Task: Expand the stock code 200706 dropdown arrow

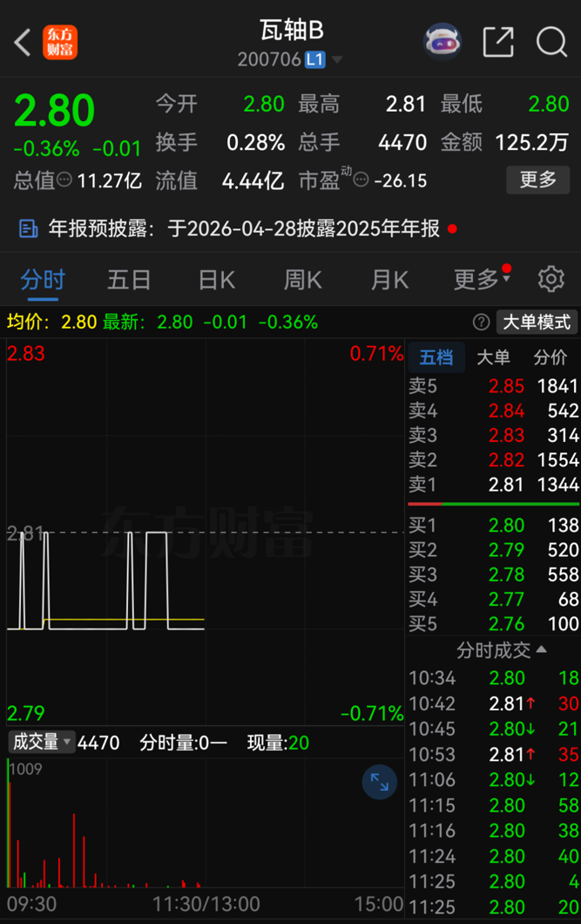Action: 337,60
